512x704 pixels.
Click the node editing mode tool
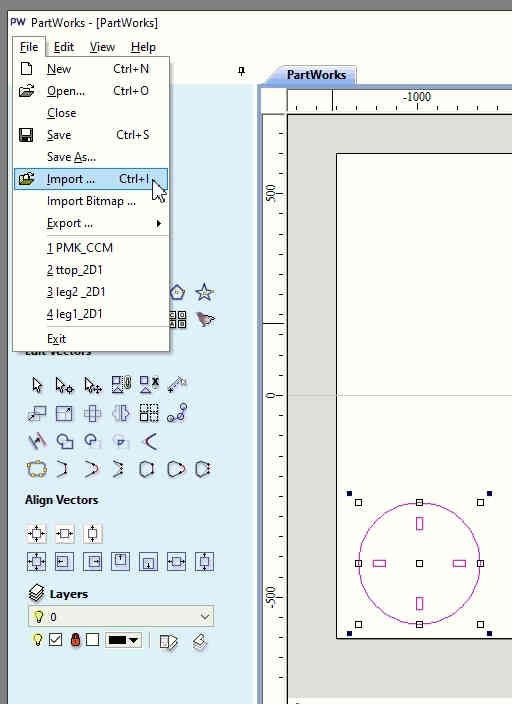tap(65, 385)
